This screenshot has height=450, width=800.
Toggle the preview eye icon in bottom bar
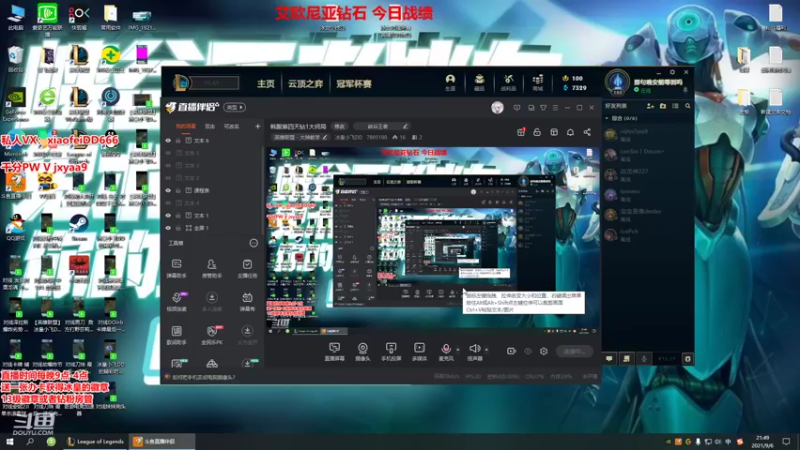[528, 351]
